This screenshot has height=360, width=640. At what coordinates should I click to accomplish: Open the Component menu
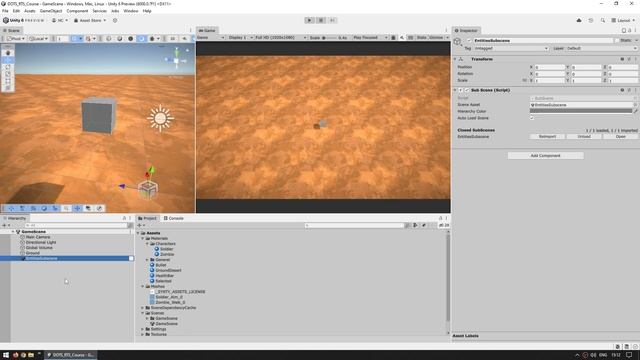point(77,11)
